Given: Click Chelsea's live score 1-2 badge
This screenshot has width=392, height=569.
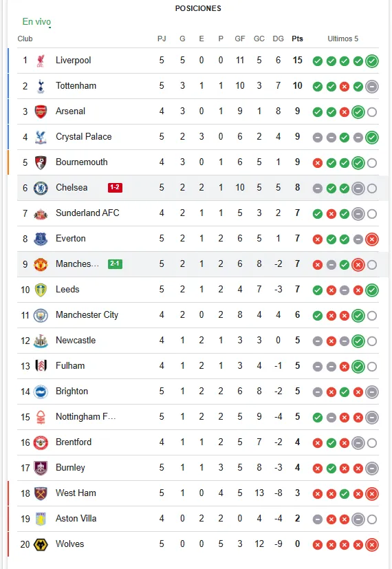Looking at the screenshot, I should click(x=115, y=187).
